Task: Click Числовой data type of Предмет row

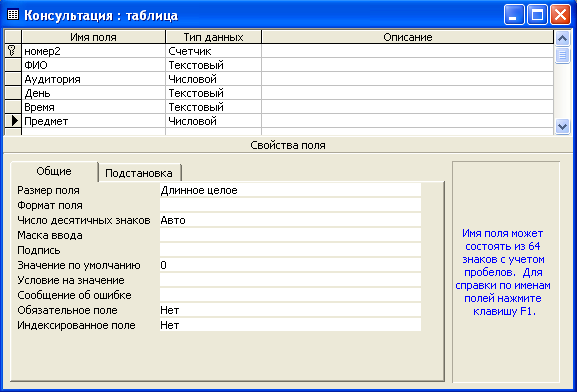Action: tap(213, 121)
